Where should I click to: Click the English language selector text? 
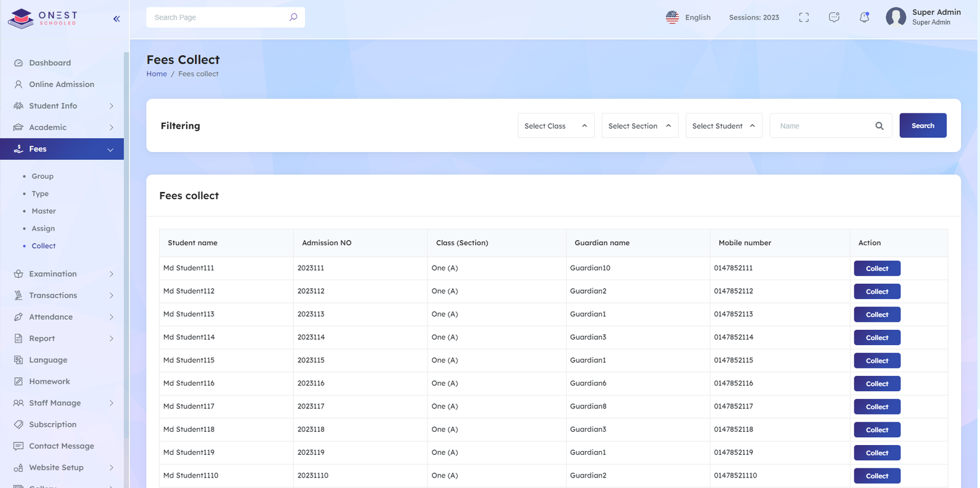tap(698, 17)
